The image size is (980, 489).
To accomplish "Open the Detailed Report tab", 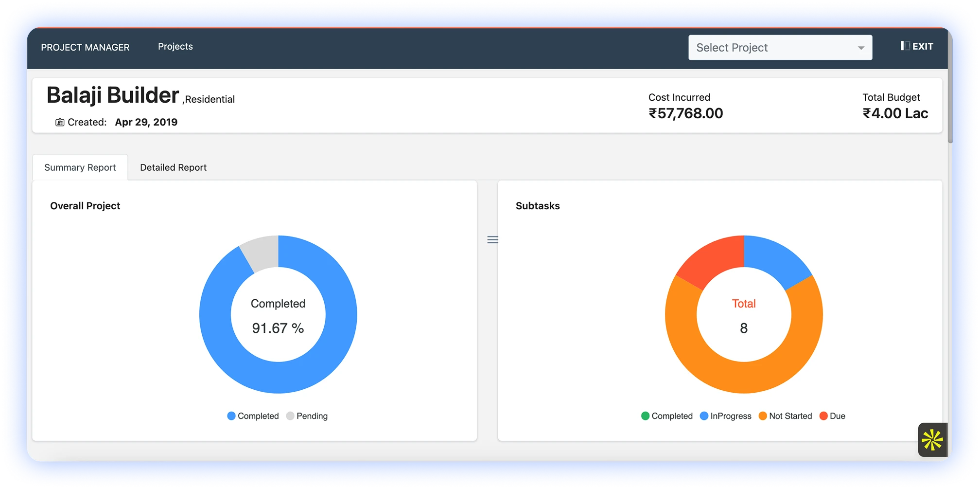I will click(173, 167).
